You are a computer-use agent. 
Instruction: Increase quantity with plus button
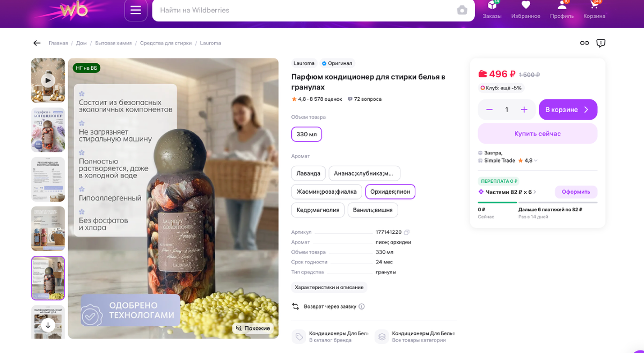point(524,109)
